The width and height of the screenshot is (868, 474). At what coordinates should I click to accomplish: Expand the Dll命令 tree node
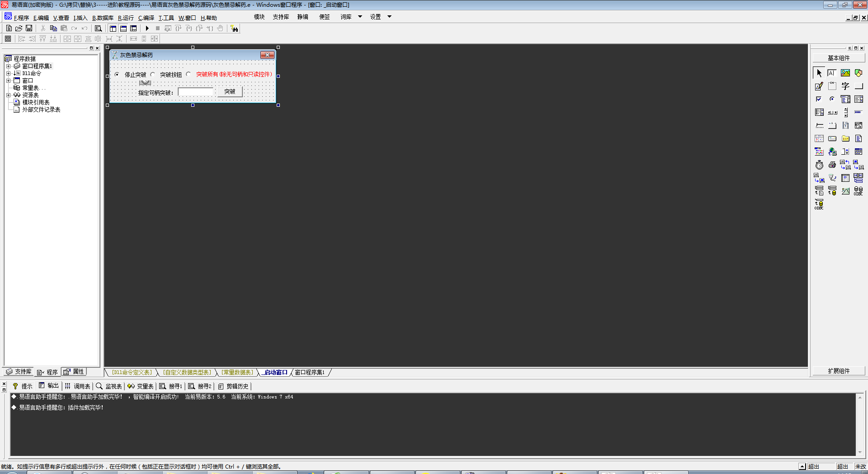click(8, 73)
